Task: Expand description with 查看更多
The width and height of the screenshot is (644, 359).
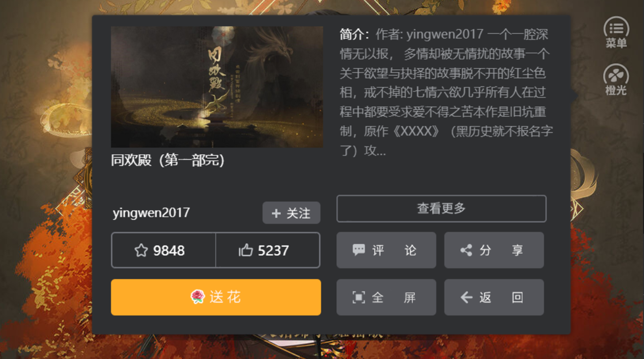Action: 442,209
